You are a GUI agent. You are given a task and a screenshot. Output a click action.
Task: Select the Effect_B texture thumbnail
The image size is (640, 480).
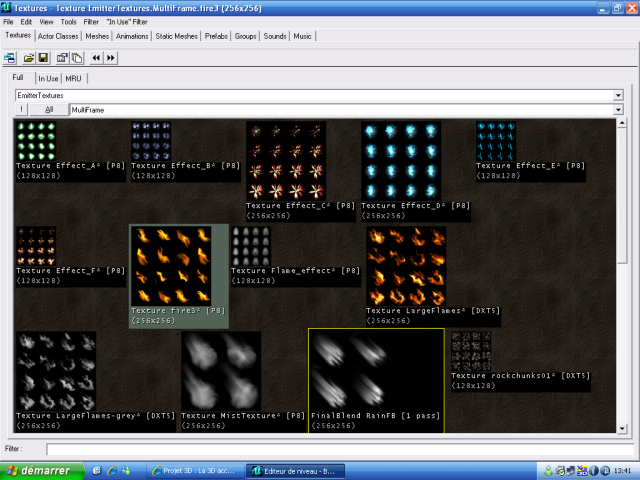[x=151, y=141]
